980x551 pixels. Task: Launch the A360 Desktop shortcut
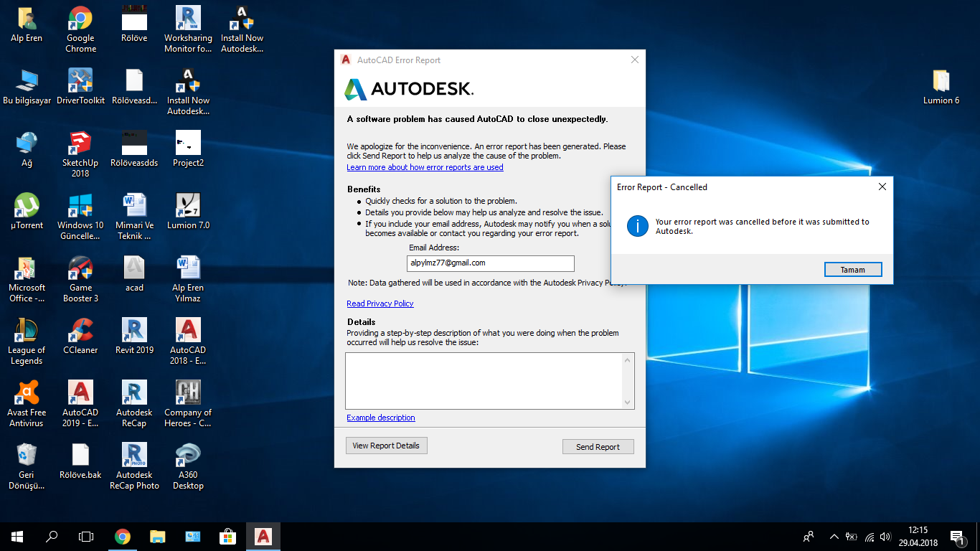coord(188,466)
